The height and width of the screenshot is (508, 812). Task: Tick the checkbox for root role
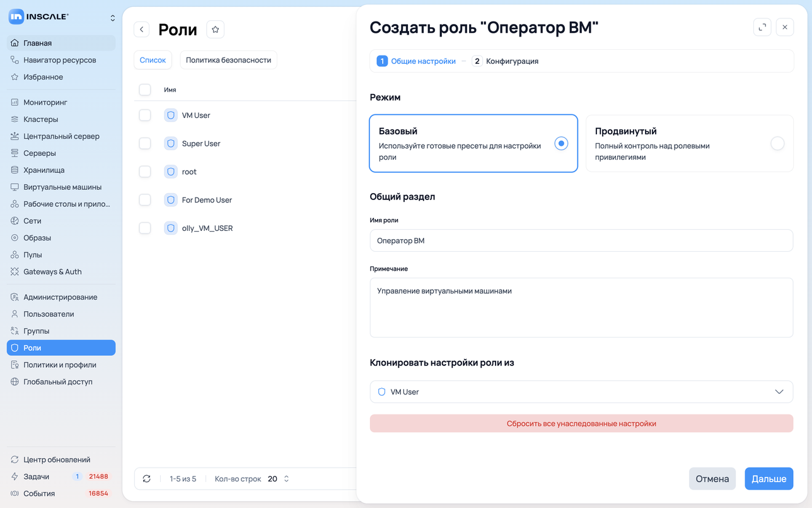145,172
